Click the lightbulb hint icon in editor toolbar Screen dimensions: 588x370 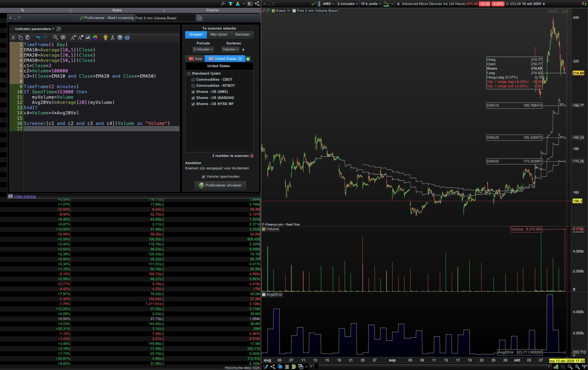(x=105, y=38)
